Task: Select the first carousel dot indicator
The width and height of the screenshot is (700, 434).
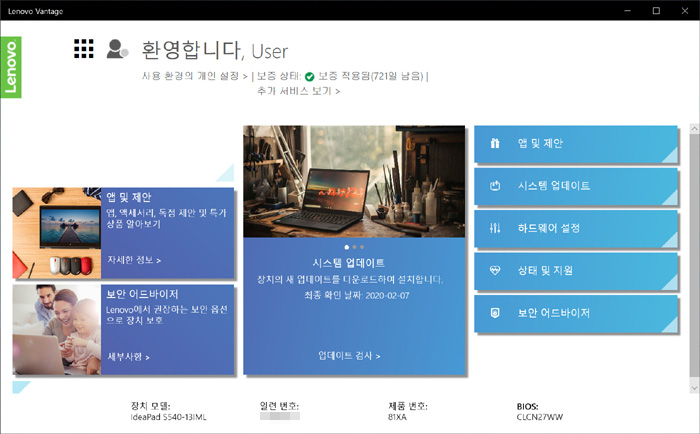Action: (347, 247)
